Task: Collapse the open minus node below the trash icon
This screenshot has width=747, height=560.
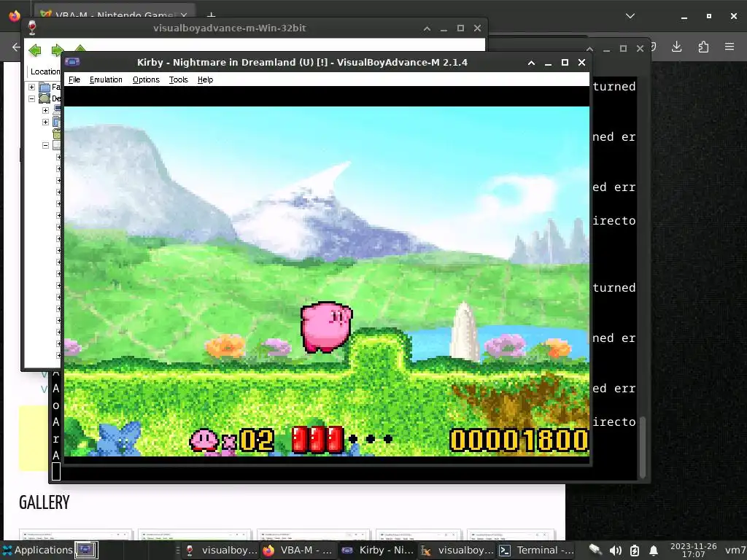Action: pos(45,145)
